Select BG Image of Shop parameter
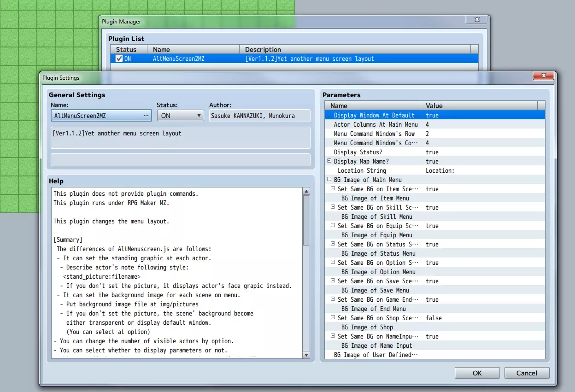The width and height of the screenshot is (575, 392). point(367,327)
